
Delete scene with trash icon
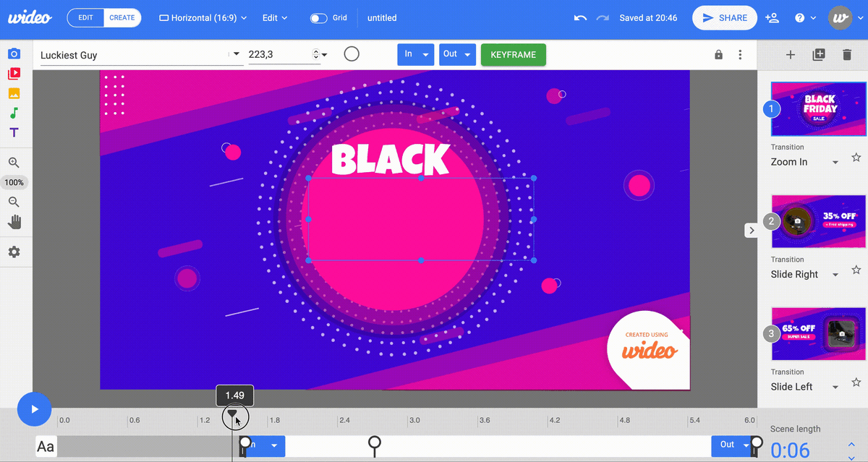click(846, 54)
